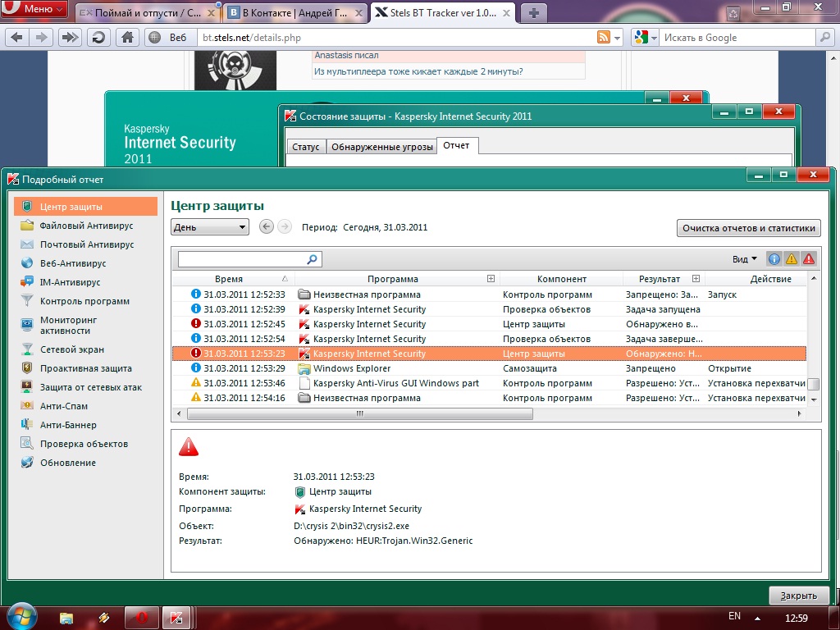Click the fast forward browser button
This screenshot has width=840, height=630.
(70, 38)
